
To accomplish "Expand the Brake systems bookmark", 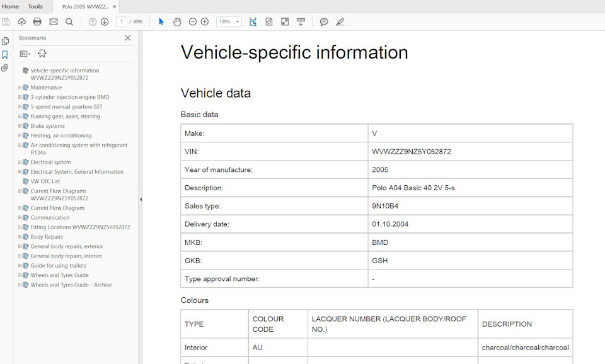I will pyautogui.click(x=20, y=126).
